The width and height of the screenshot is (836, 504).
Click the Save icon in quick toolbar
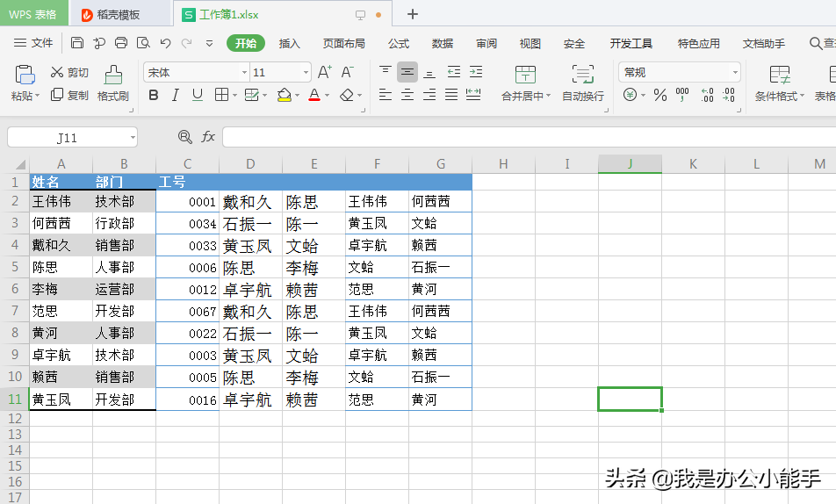[77, 43]
